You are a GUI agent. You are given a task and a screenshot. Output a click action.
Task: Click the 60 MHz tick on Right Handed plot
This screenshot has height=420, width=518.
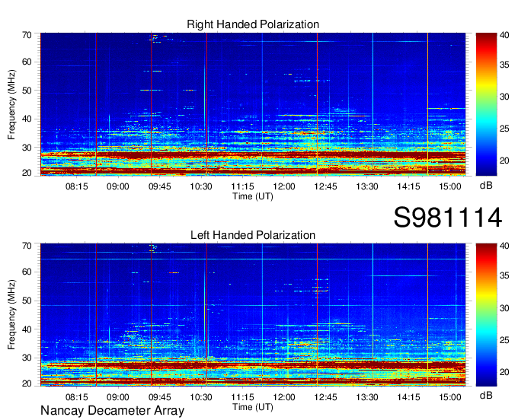[27, 62]
